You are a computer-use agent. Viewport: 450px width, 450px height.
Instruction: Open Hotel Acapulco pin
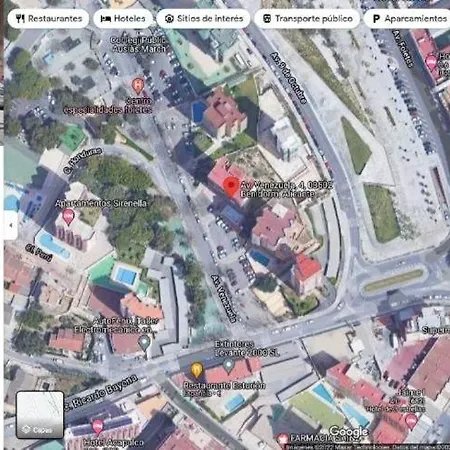[97, 427]
